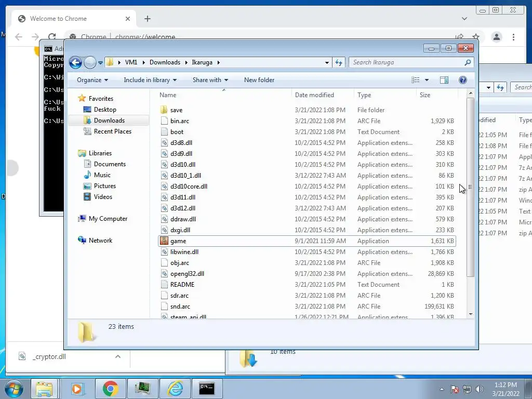Select the dxgi.dll file name

coord(180,230)
